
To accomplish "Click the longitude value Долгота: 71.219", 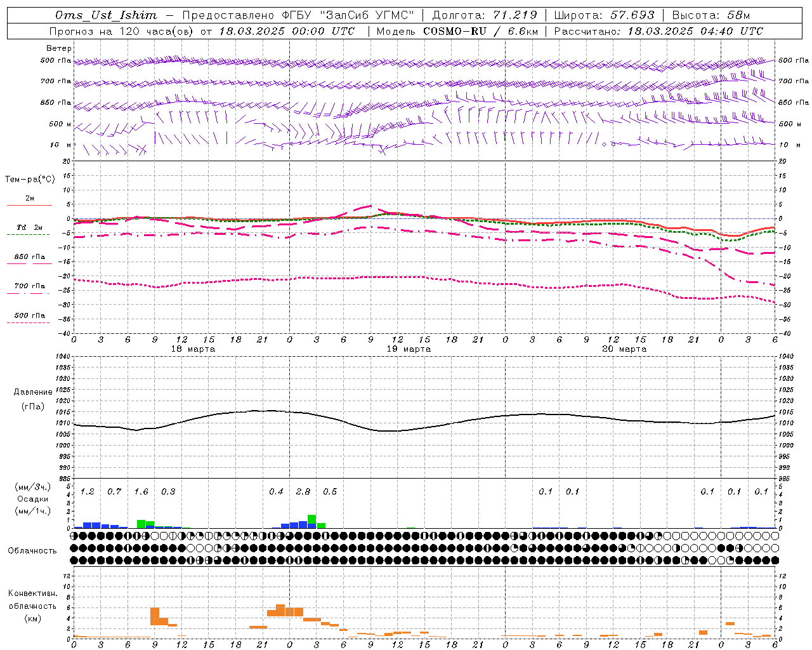I will point(485,15).
